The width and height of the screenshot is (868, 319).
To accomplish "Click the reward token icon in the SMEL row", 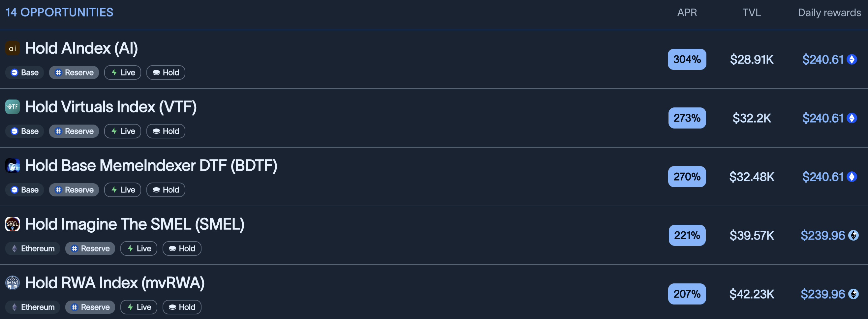I will (853, 235).
